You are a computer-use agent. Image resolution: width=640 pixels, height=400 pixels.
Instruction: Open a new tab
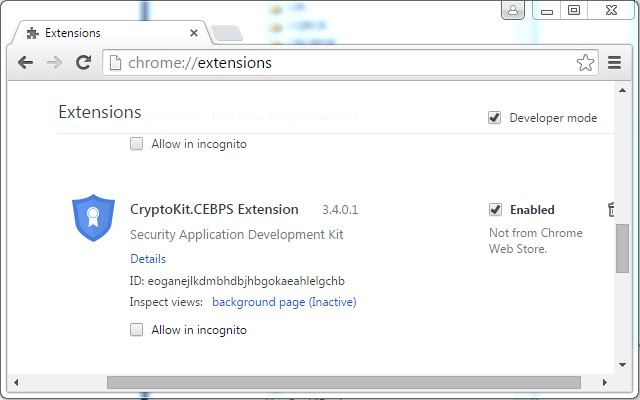coord(227,33)
